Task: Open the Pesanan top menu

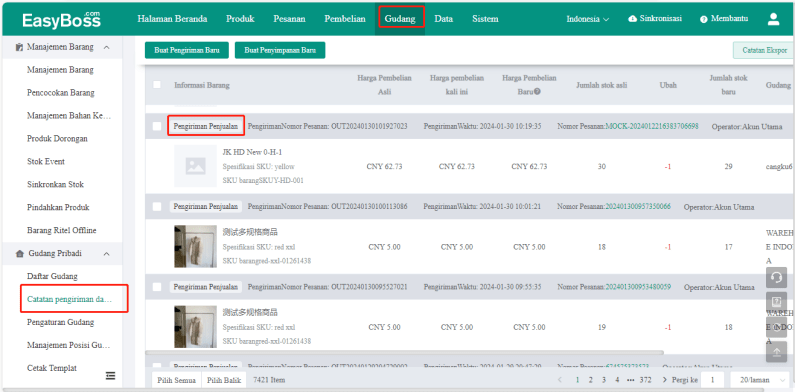Action: click(289, 19)
